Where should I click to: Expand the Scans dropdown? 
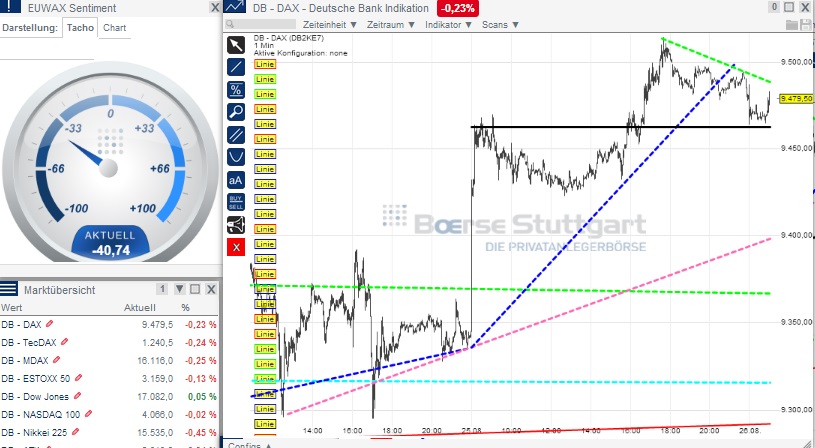pos(500,24)
